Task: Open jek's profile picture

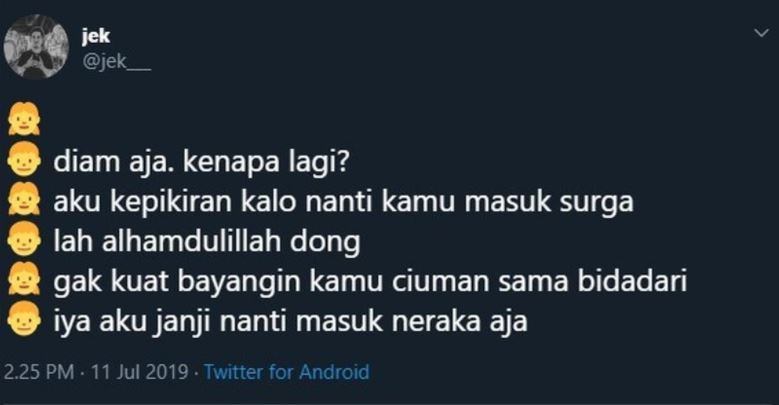Action: coord(36,47)
